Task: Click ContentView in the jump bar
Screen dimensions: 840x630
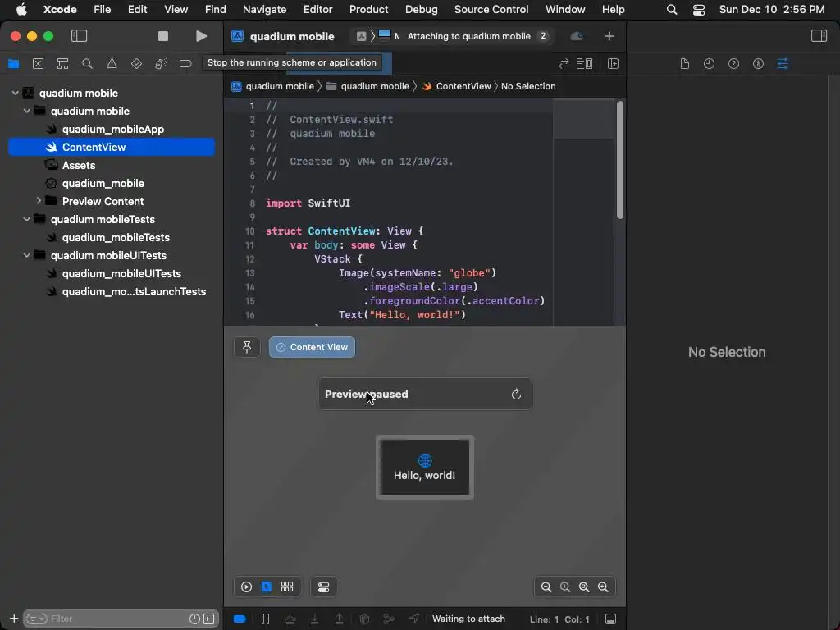Action: (463, 86)
